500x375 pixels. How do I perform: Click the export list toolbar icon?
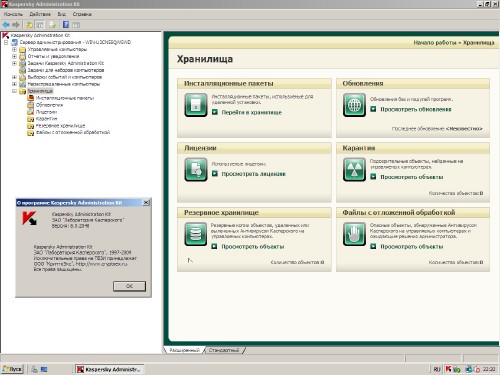pyautogui.click(x=52, y=25)
